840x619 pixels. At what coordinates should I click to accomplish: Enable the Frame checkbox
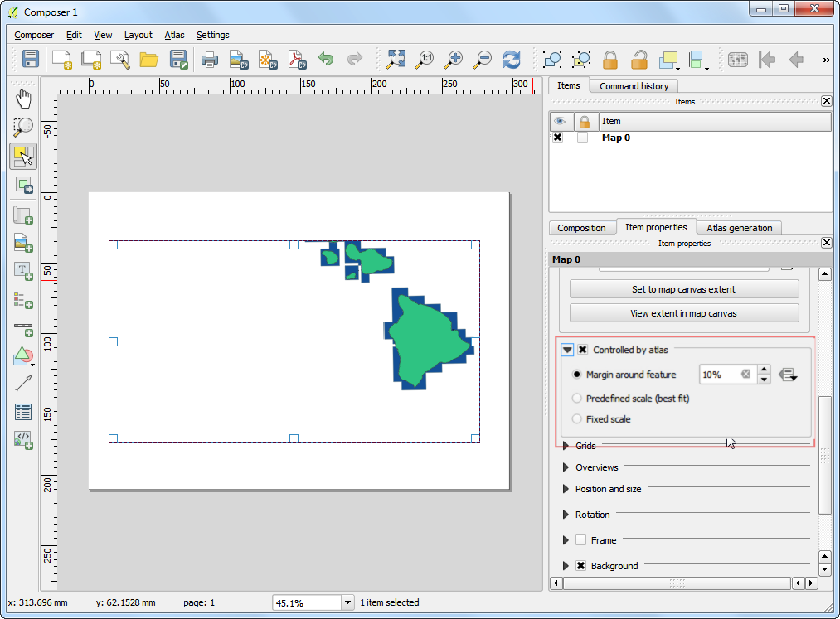tap(580, 540)
